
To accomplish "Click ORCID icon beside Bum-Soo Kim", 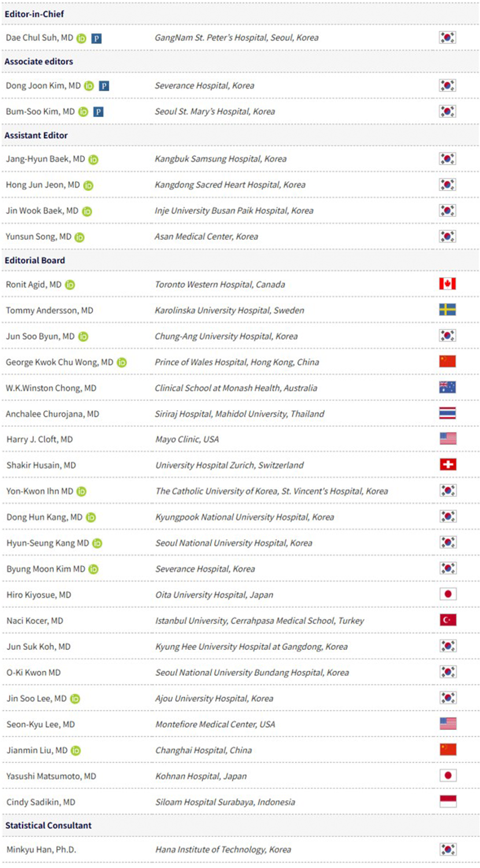I will click(83, 112).
